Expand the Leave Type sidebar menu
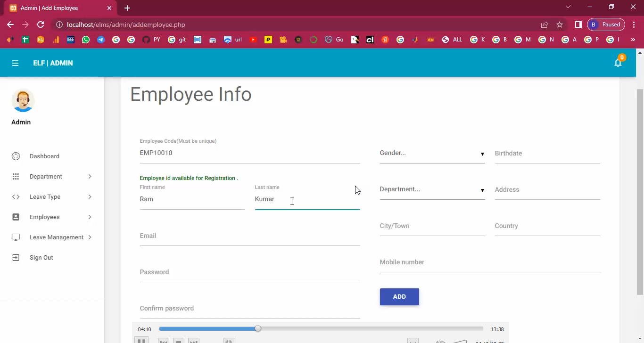Viewport: 644px width, 343px height. [51, 197]
